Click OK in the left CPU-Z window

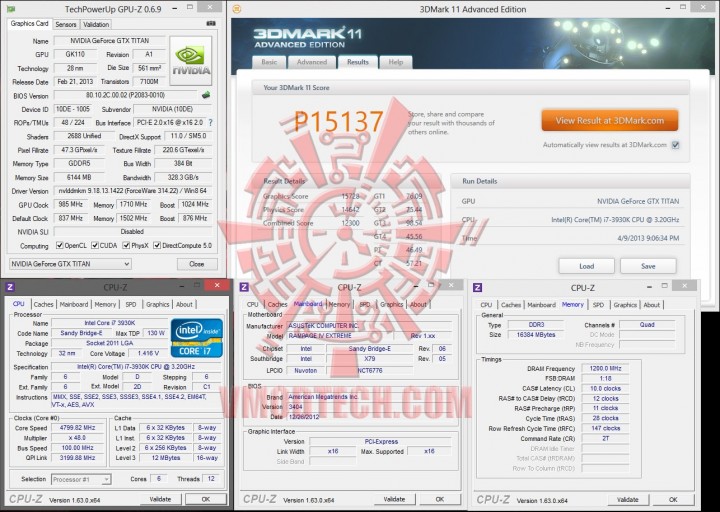pyautogui.click(x=206, y=499)
